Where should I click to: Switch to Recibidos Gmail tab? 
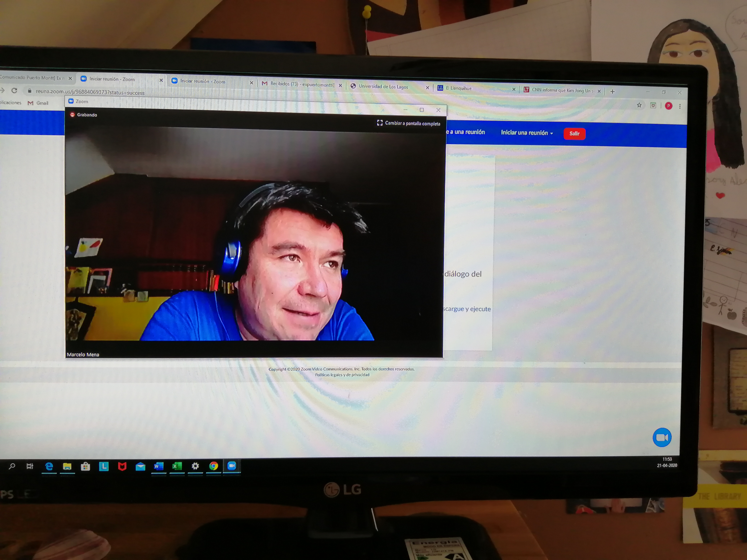302,84
